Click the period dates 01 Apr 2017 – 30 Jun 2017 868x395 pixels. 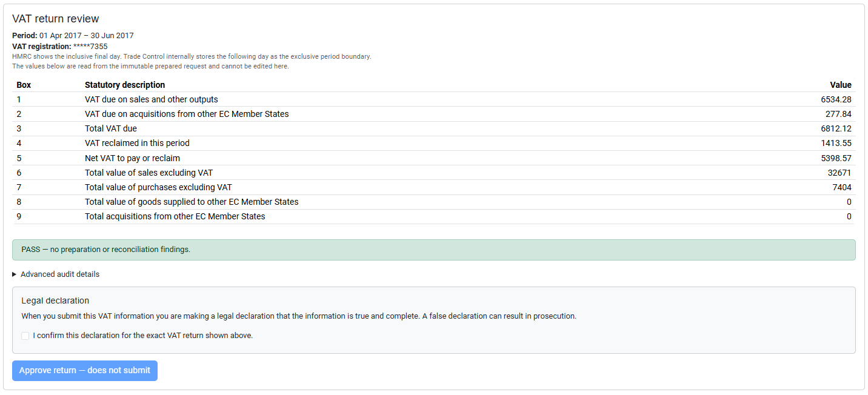(x=87, y=36)
